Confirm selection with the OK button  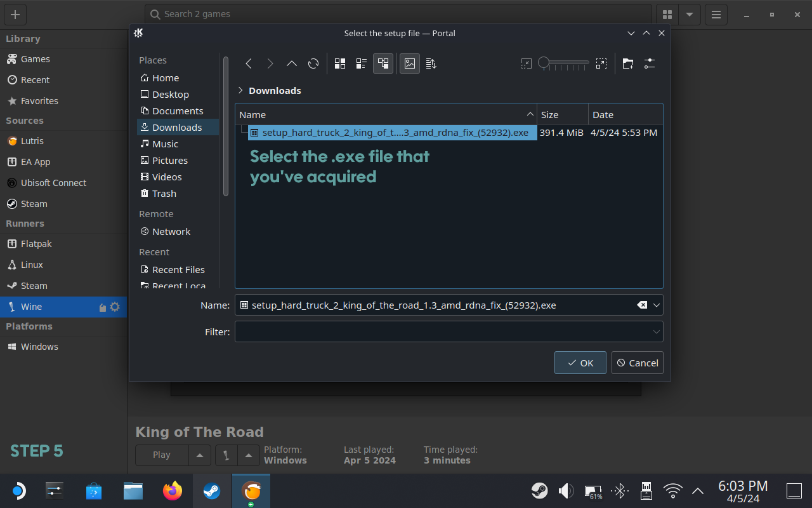tap(580, 363)
